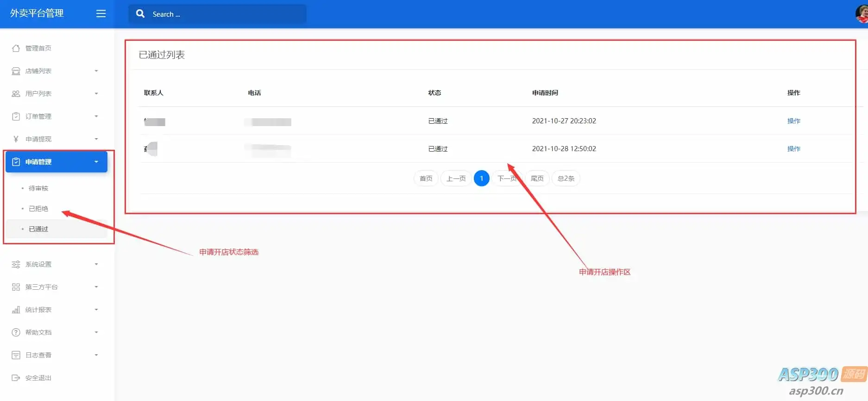Expand the 申请提现 dropdown arrow

pyautogui.click(x=96, y=139)
